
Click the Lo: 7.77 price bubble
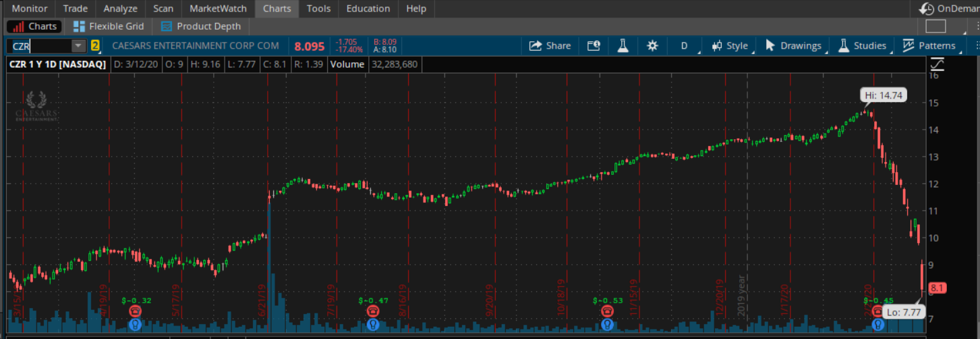[x=903, y=312]
